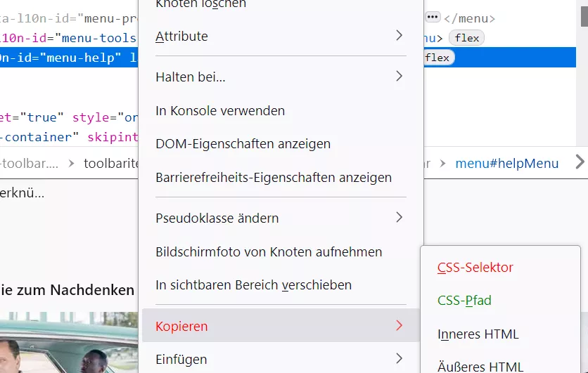Toggle flex badge on highlighted menu-help row

(438, 58)
